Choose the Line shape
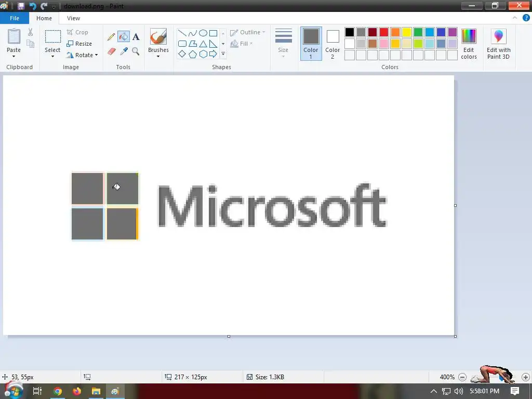This screenshot has height=399, width=532. [x=182, y=33]
